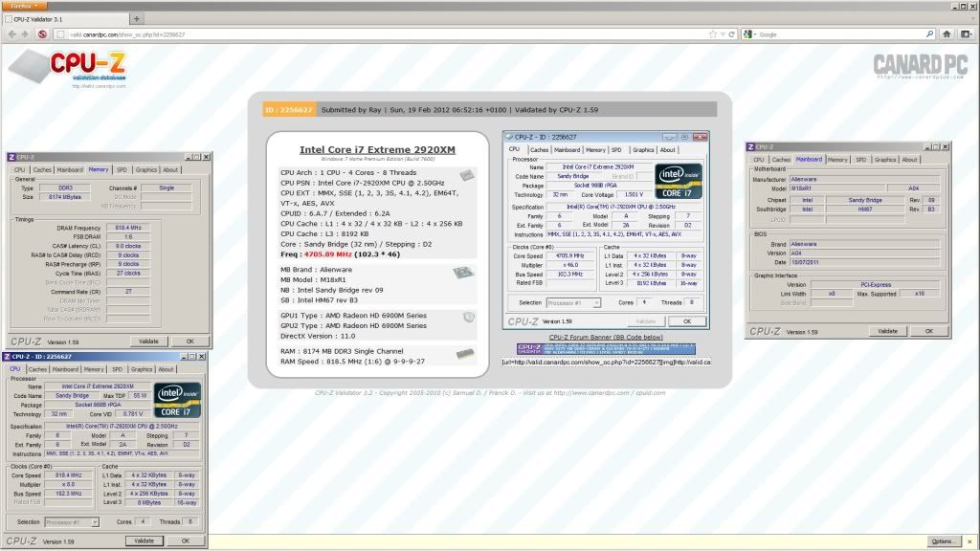Click the Firefox forward arrow
The height and width of the screenshot is (551, 980).
coord(25,34)
